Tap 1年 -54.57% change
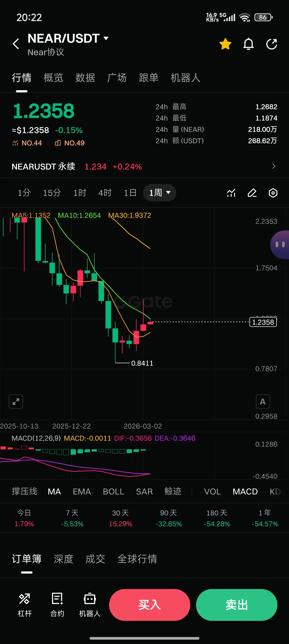Image resolution: width=289 pixels, height=644 pixels. [265, 518]
